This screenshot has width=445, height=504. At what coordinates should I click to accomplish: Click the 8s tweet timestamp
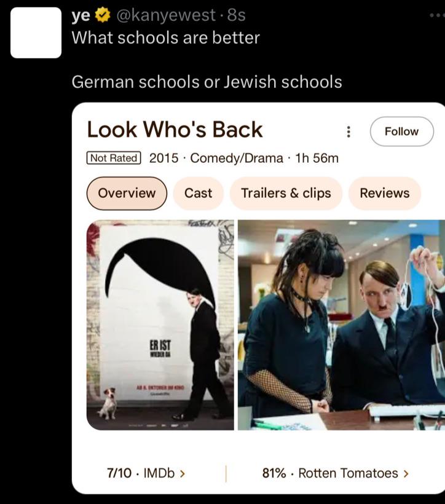[236, 15]
